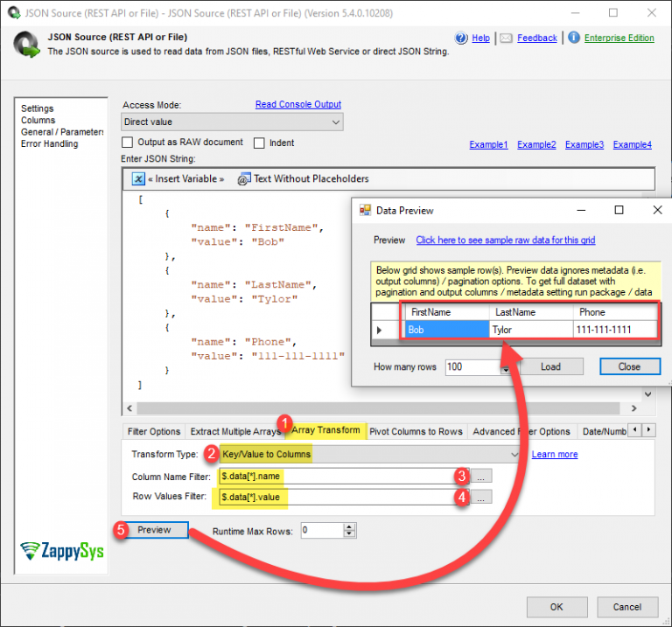Image resolution: width=672 pixels, height=627 pixels.
Task: Click the Insert Variable icon button
Action: tap(138, 179)
